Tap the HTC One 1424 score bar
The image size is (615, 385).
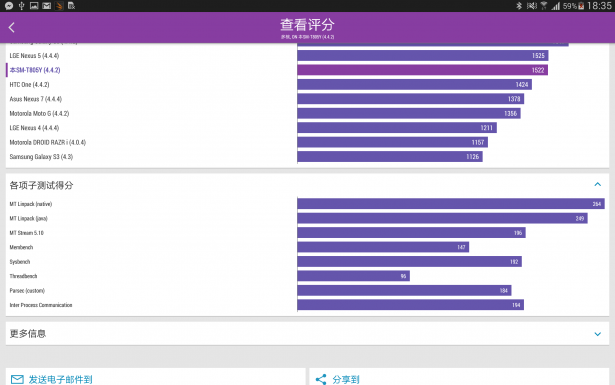[414, 85]
